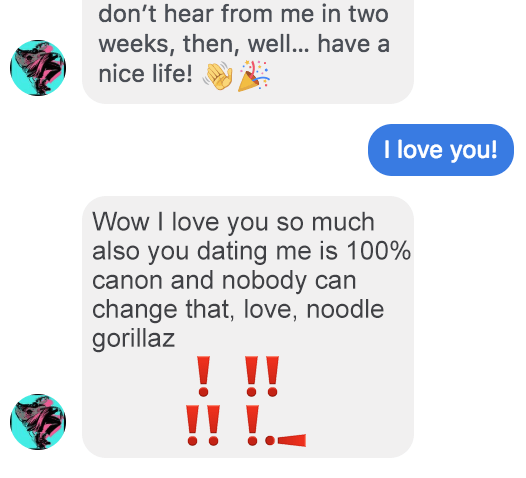
Task: Click the lower Gorillaz profile avatar
Action: 38,422
